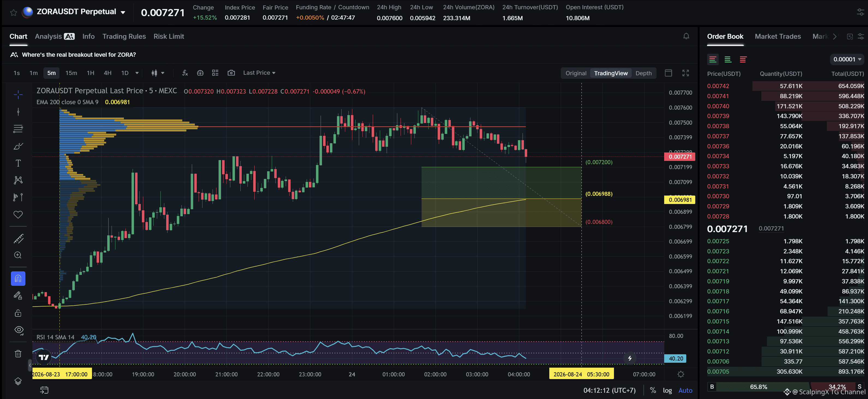Screen dimensions: 868x399
Task: Select the trend line drawing tool
Action: point(18,112)
